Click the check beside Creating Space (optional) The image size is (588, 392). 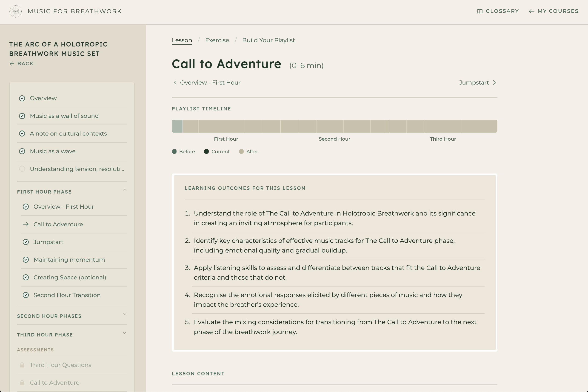[26, 278]
